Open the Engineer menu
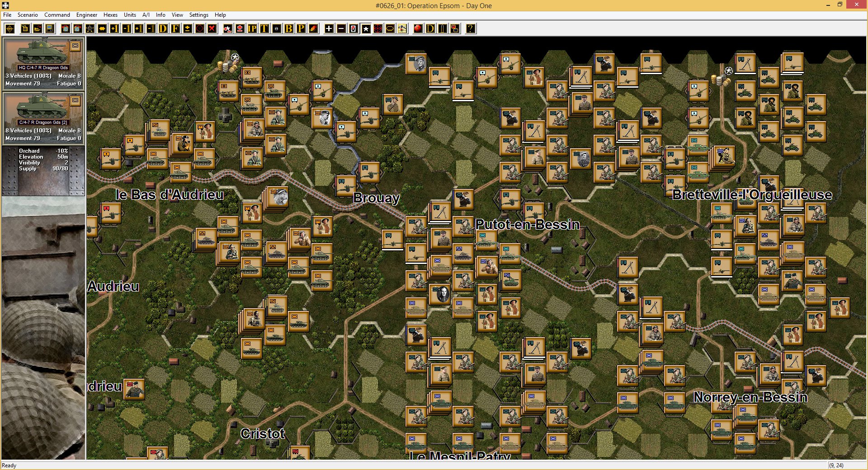868x470 pixels. [x=87, y=15]
